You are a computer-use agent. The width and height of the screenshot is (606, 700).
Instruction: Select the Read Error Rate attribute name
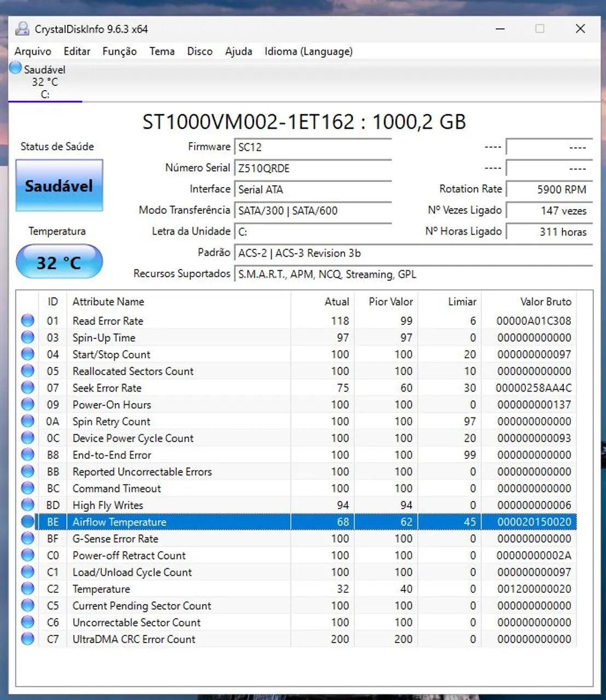(x=108, y=321)
